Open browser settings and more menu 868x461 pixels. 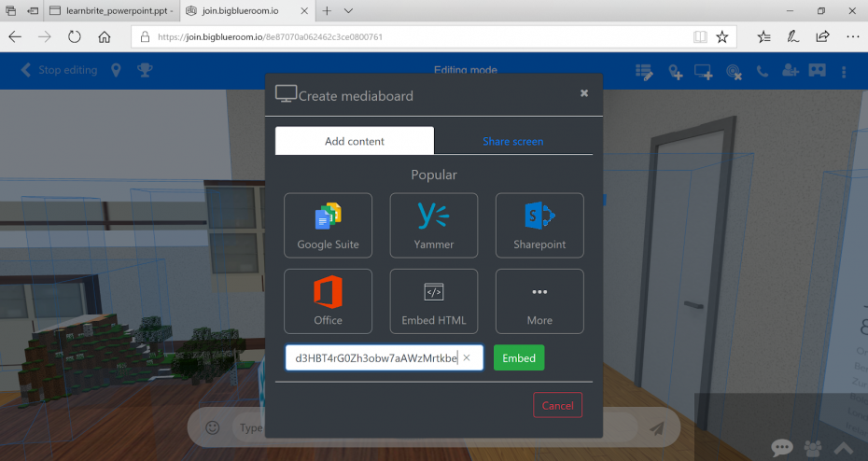click(x=852, y=37)
